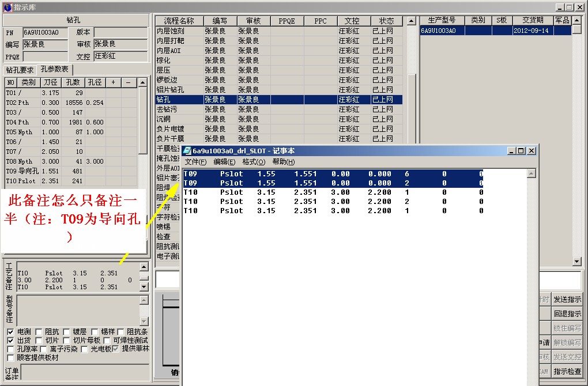Click the 解锁编写 button
Image resolution: width=588 pixels, height=386 pixels.
[567, 343]
